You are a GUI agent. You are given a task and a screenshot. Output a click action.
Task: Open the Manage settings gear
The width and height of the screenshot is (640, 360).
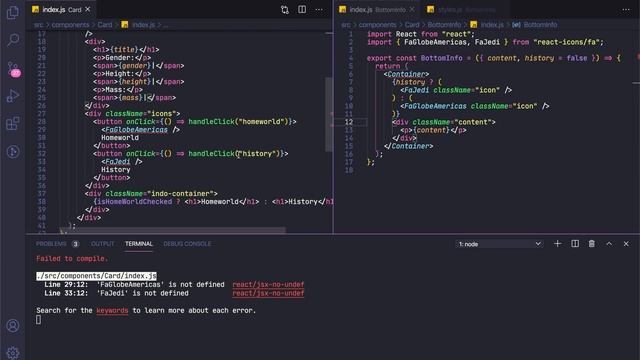[x=13, y=353]
